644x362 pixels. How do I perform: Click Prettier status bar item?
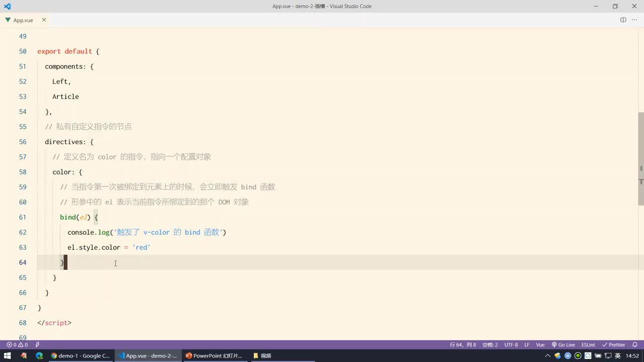click(x=614, y=345)
